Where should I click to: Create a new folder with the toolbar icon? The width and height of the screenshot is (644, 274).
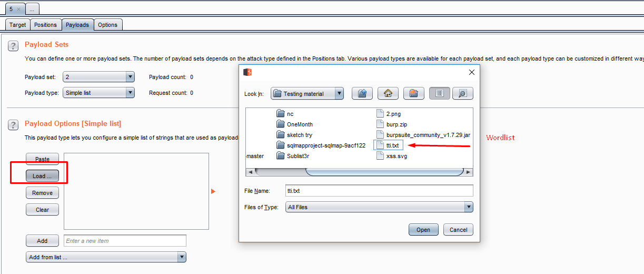414,93
